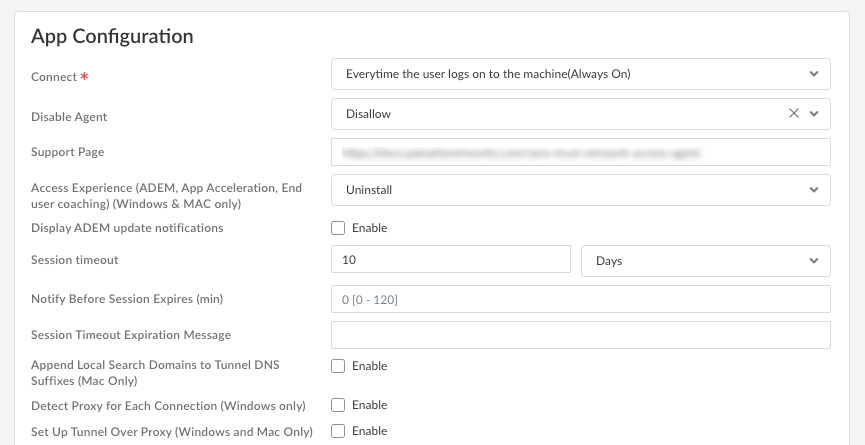Click the Notify Before Session Expires field
865x445 pixels.
(x=580, y=299)
